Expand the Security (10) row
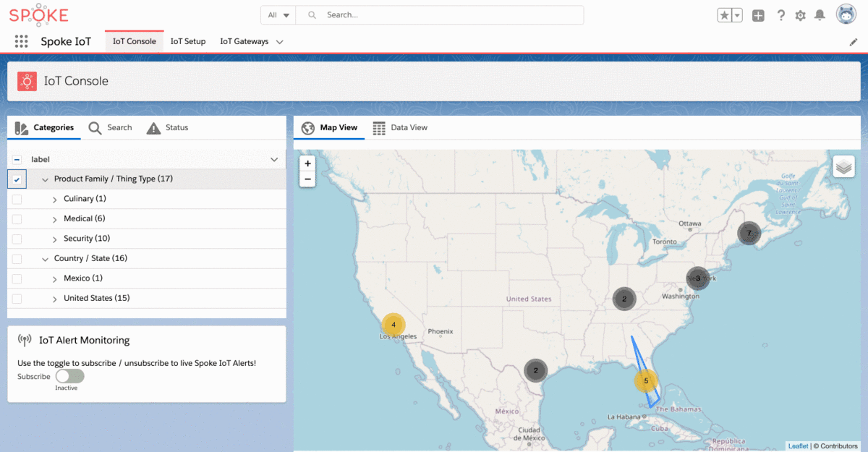 click(x=55, y=239)
